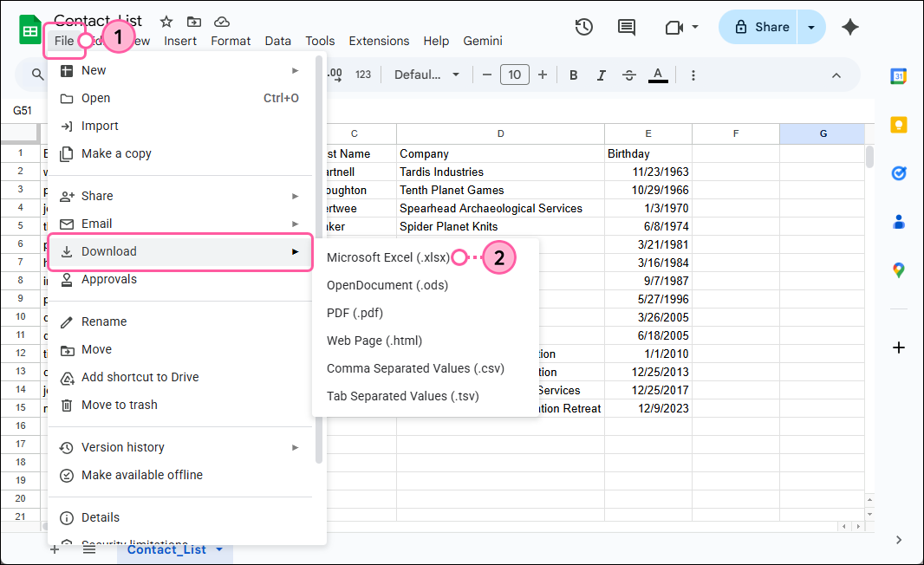Open the Contact_List sheet tab dropdown
This screenshot has height=565, width=924.
coord(219,549)
